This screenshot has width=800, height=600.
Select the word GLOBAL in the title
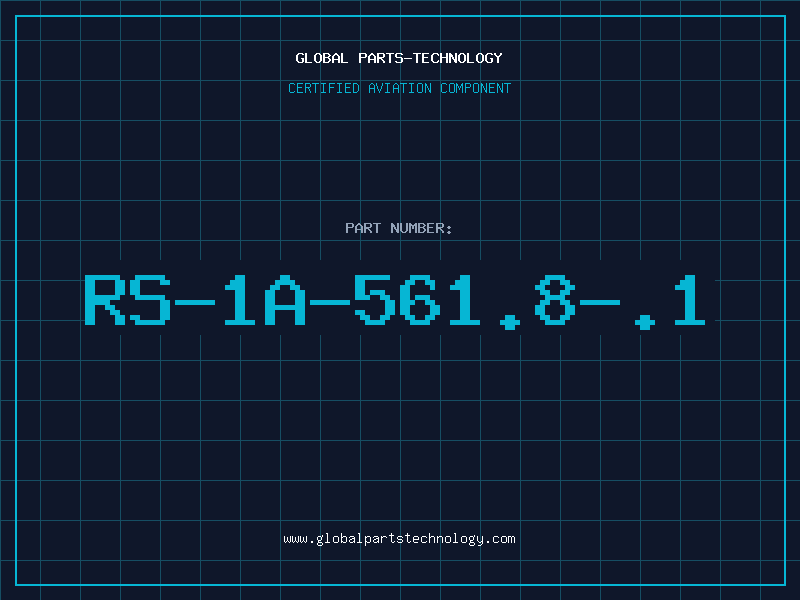point(321,58)
